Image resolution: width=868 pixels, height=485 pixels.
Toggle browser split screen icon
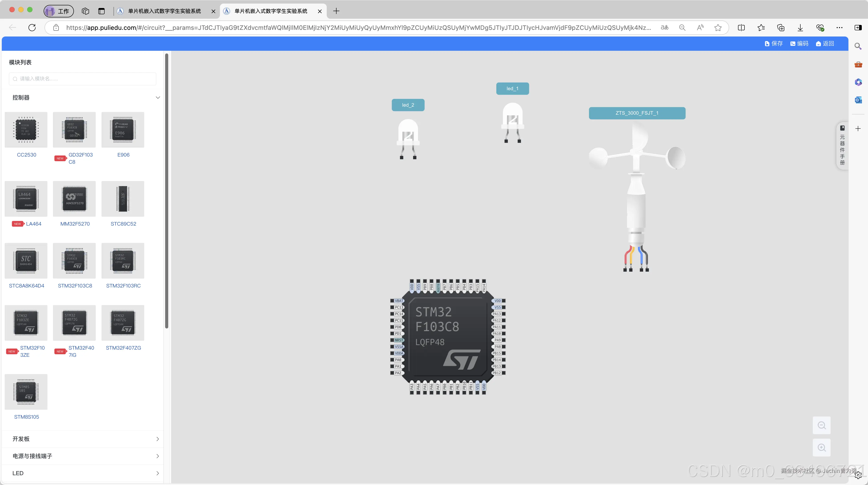pyautogui.click(x=741, y=28)
